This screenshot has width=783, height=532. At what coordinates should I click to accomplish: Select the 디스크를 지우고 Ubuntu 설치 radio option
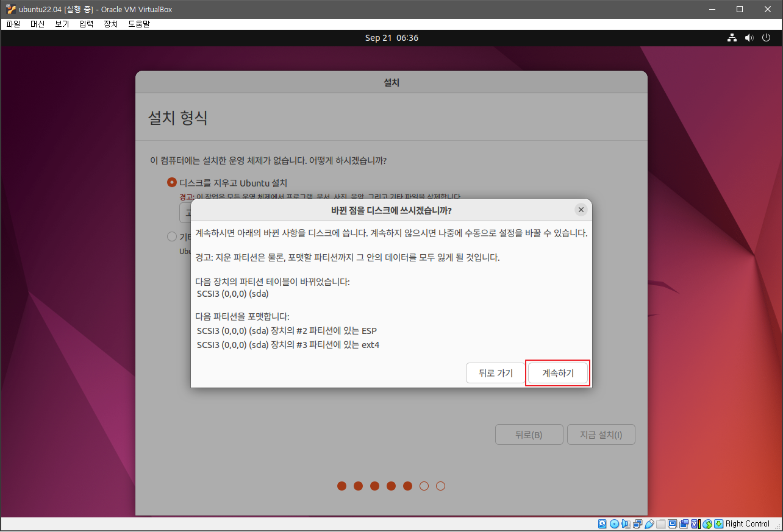[x=172, y=183]
